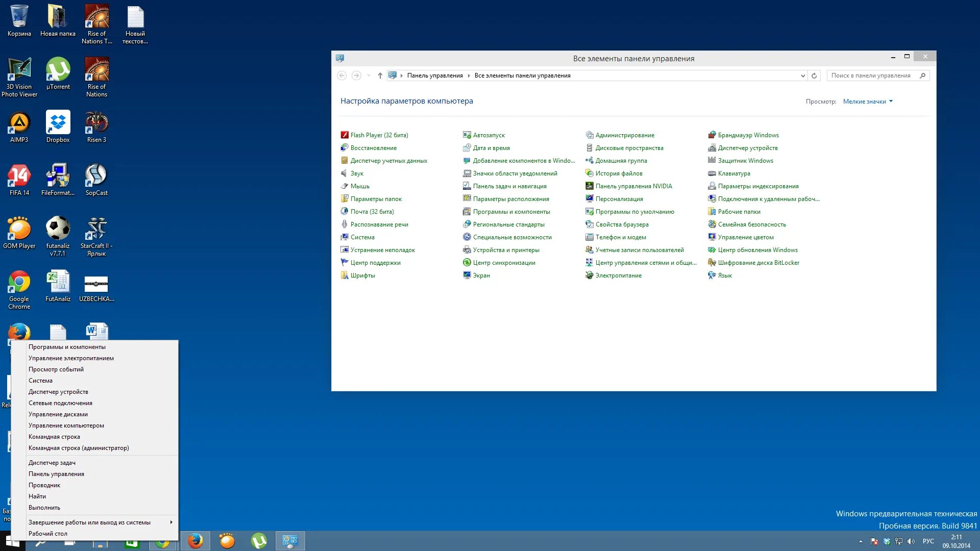Open the "Программы и компоненты" control panel link

coord(511,212)
